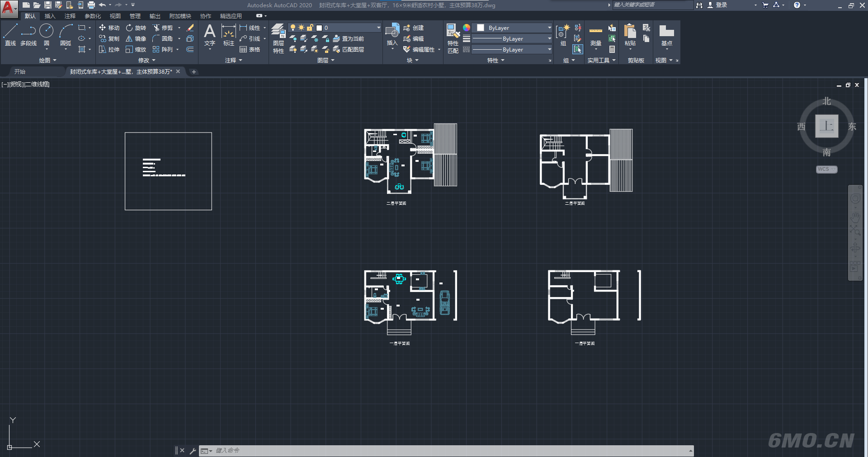Open Layer Properties (图层特性) panel
The image size is (868, 457).
(x=278, y=38)
